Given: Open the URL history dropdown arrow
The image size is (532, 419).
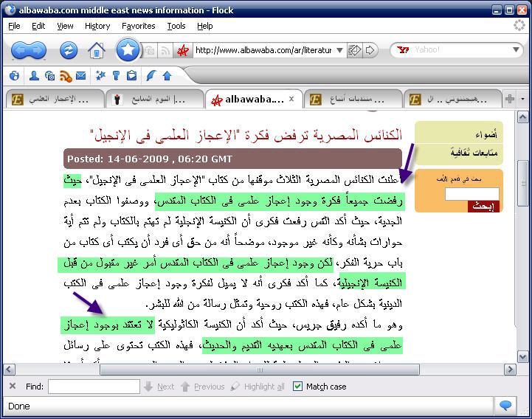Looking at the screenshot, I should pos(339,50).
